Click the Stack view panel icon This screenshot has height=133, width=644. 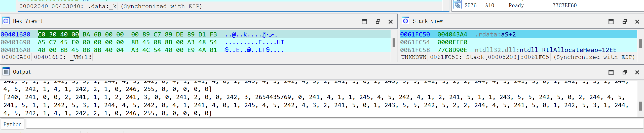[x=405, y=21]
